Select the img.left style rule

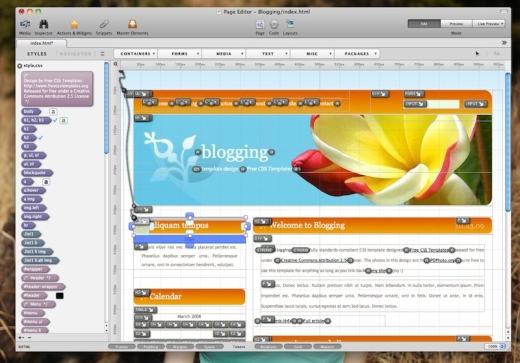pyautogui.click(x=33, y=208)
